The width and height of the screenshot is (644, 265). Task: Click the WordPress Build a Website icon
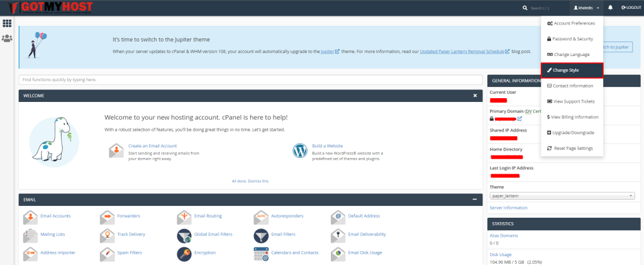pyautogui.click(x=300, y=151)
